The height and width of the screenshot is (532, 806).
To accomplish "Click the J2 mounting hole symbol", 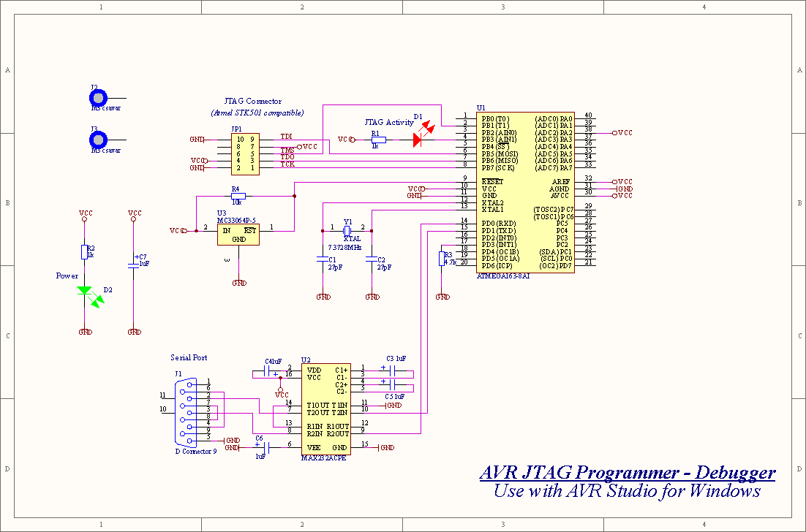I will coord(98,97).
